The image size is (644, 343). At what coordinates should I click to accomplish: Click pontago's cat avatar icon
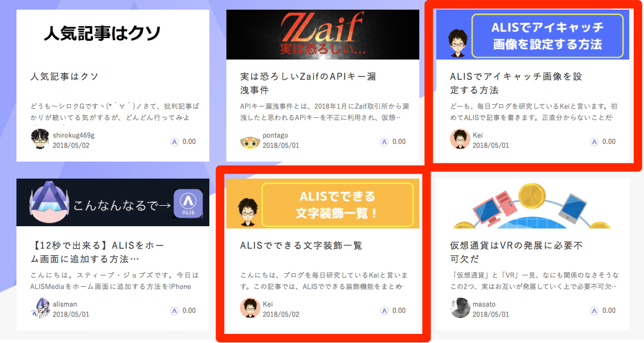(250, 142)
